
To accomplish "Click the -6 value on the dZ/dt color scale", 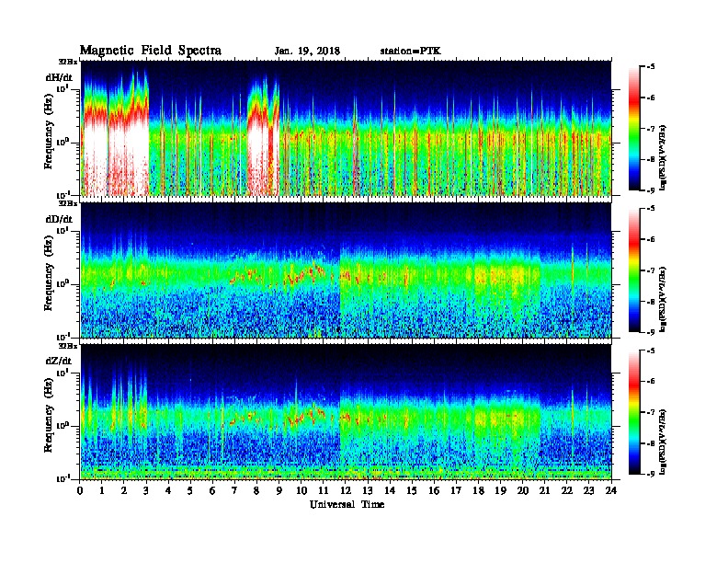I will (x=651, y=382).
